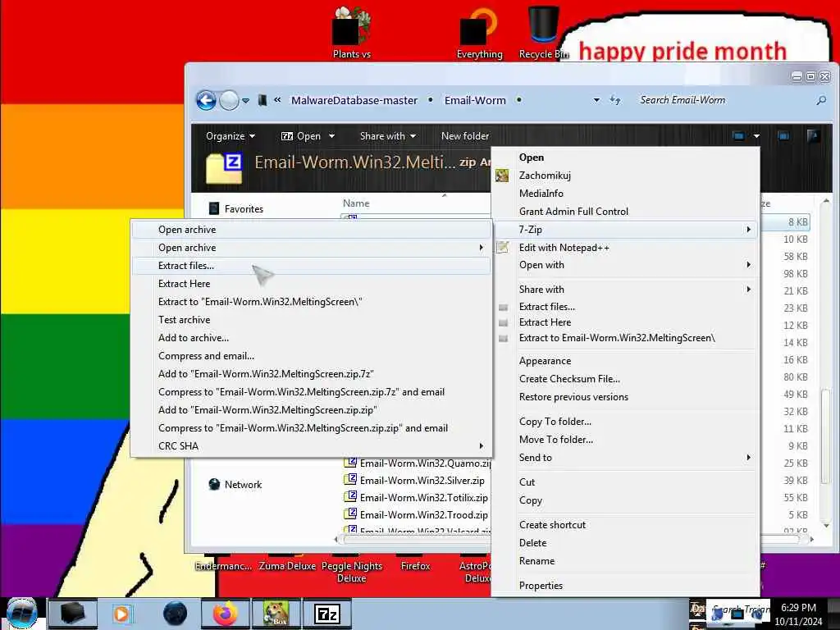
Task: Click the Name column header
Action: pos(356,203)
